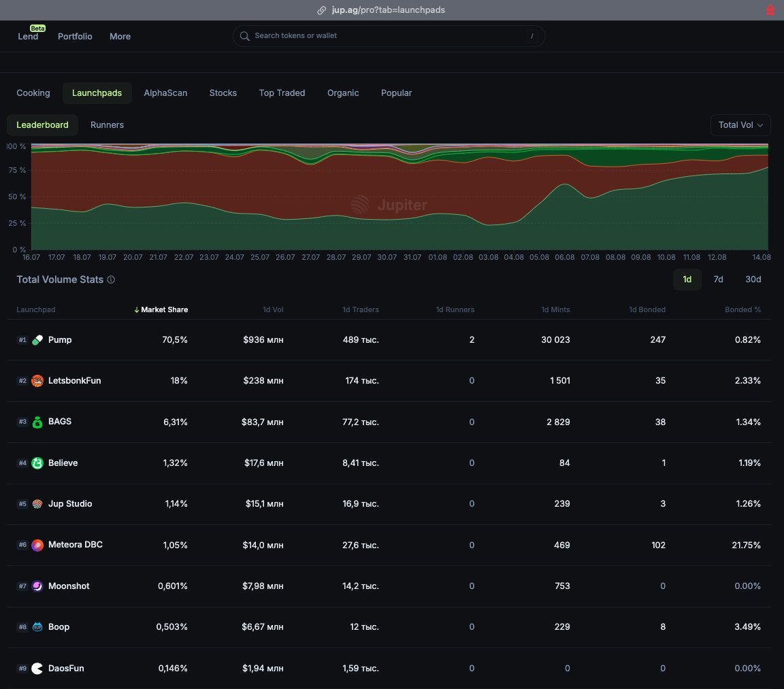
Task: Open the Meteora DBC name link
Action: click(76, 545)
